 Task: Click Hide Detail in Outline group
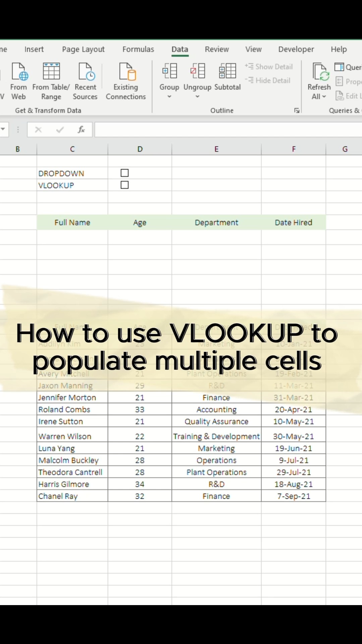pyautogui.click(x=268, y=80)
